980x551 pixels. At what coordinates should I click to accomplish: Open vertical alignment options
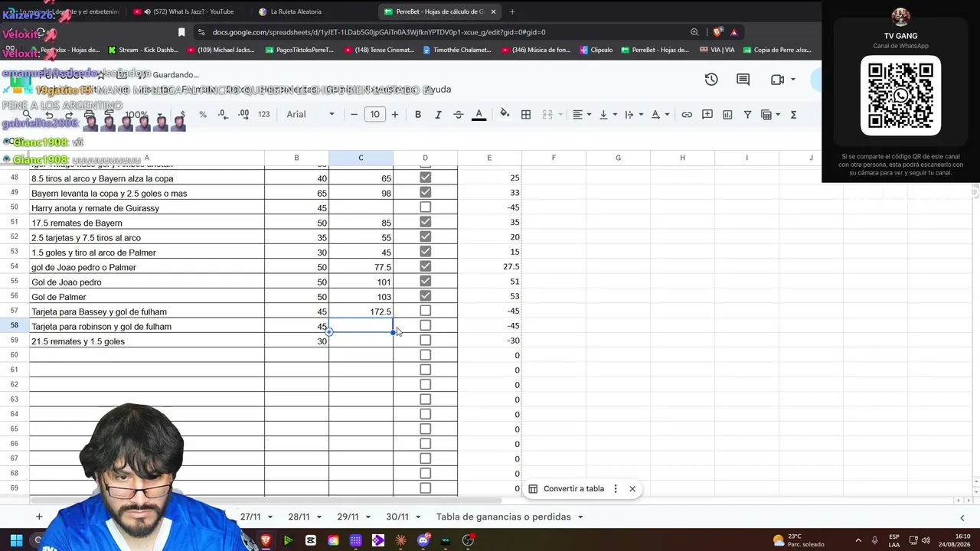[x=607, y=115]
